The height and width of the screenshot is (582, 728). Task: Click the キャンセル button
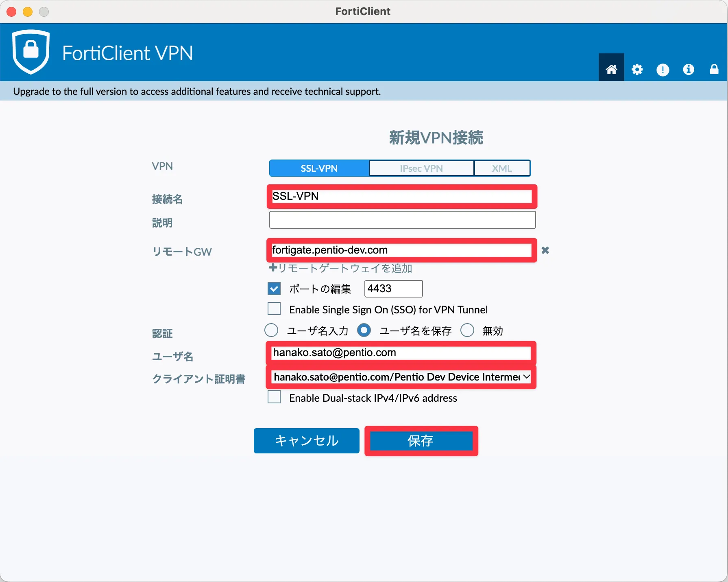[306, 441]
